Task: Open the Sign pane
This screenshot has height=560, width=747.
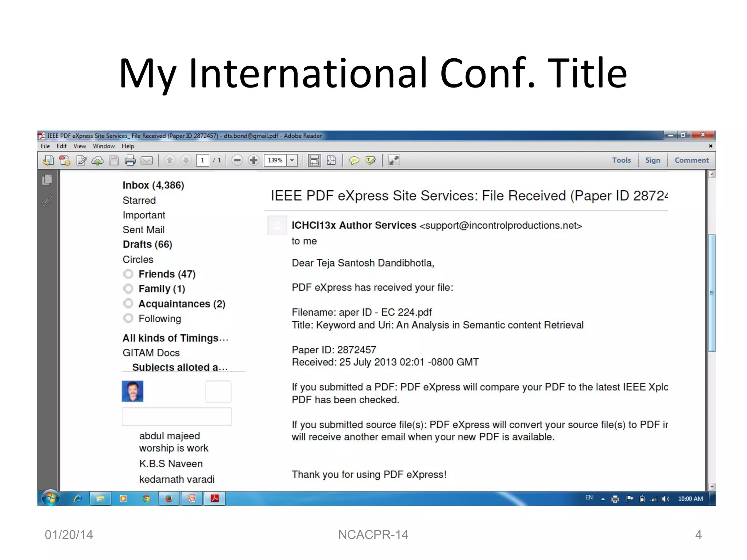Action: [x=653, y=160]
